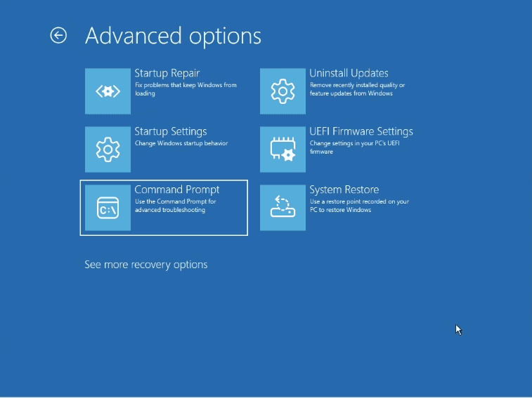
Task: Click the UEFI Firmware Settings chip icon
Action: (283, 150)
